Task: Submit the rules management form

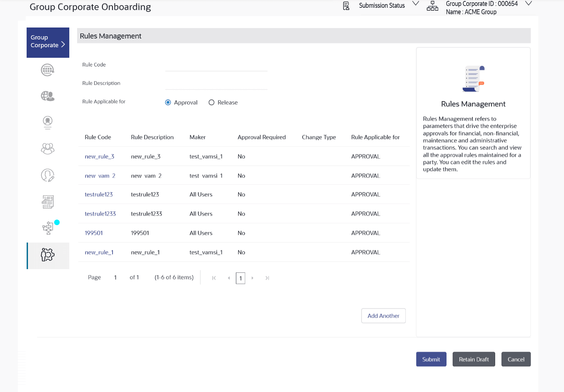Action: (x=431, y=359)
